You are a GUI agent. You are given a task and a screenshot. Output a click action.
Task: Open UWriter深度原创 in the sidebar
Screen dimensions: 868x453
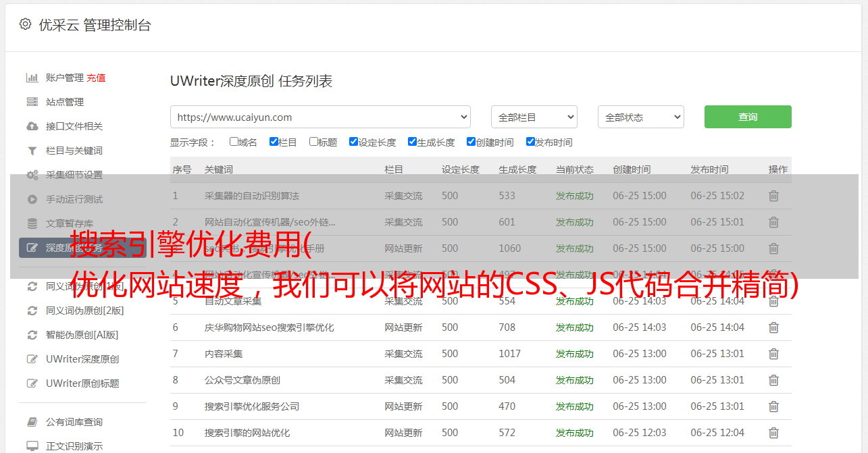82,359
